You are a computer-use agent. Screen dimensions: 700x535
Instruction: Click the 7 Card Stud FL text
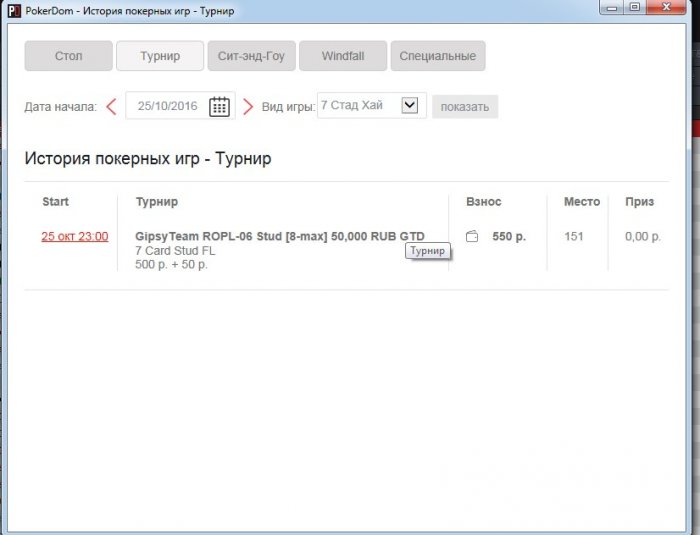point(175,251)
